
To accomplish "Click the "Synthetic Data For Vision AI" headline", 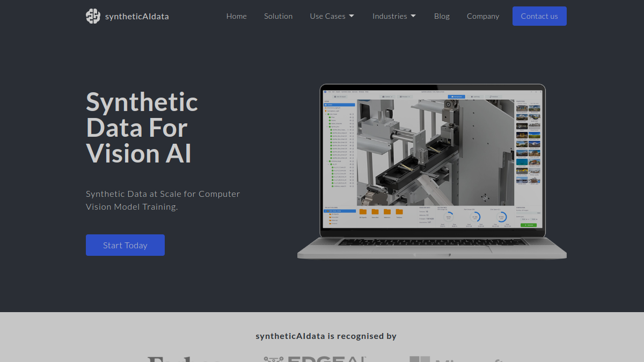I will coord(142,128).
